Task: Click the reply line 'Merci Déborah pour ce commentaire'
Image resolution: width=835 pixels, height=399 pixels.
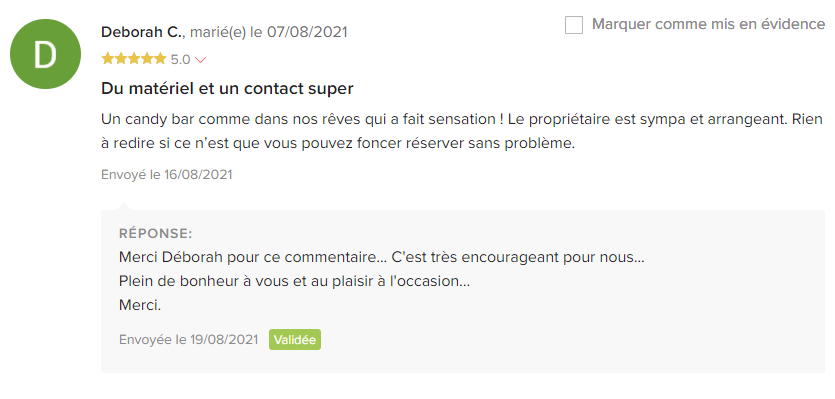Action: pyautogui.click(x=382, y=257)
